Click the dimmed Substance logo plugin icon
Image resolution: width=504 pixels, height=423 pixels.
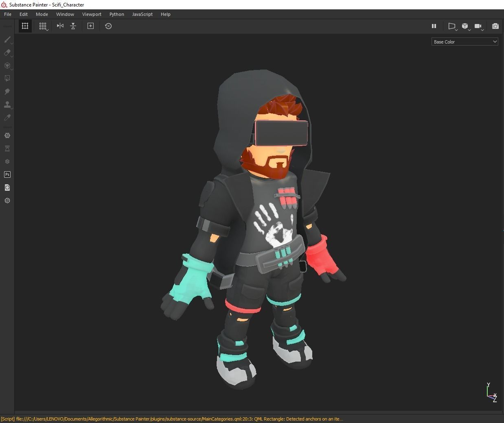point(7,161)
